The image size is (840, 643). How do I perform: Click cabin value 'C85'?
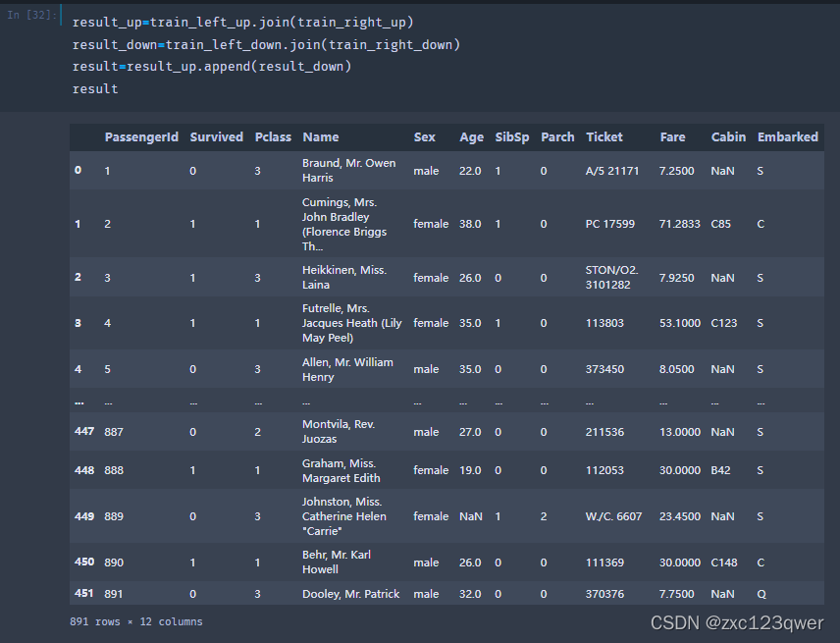point(720,224)
